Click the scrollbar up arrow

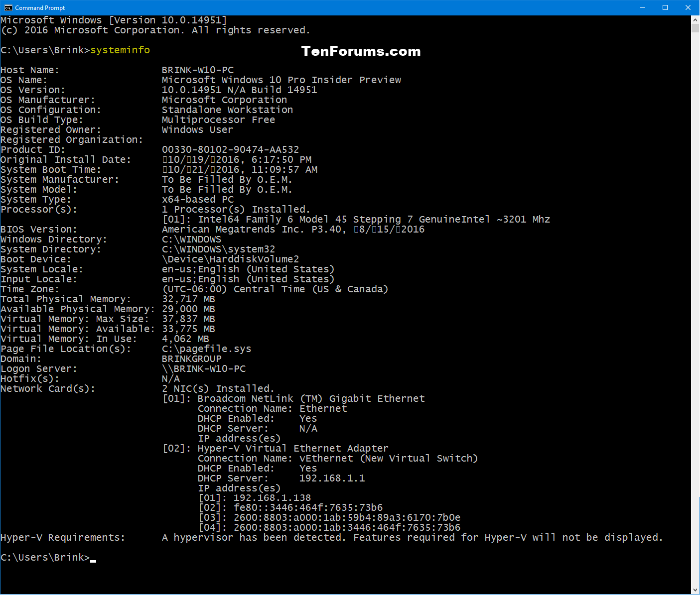[x=696, y=19]
